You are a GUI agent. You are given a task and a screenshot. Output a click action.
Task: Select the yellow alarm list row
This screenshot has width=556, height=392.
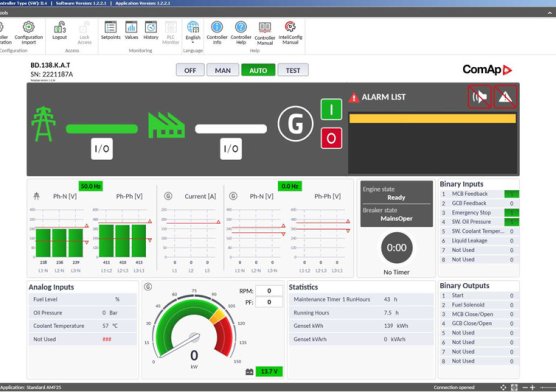point(432,118)
